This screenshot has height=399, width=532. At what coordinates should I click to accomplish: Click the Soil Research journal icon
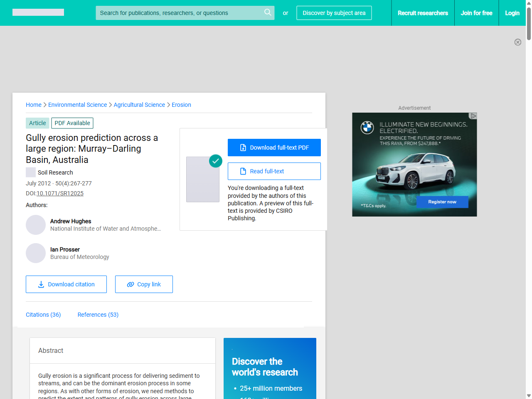(x=31, y=172)
